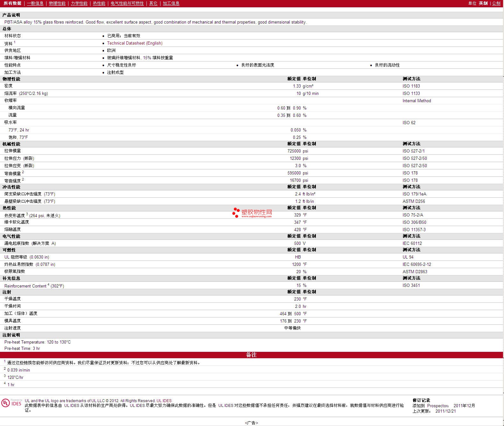Show the 其它 tab
The image size is (504, 426).
click(x=153, y=3)
